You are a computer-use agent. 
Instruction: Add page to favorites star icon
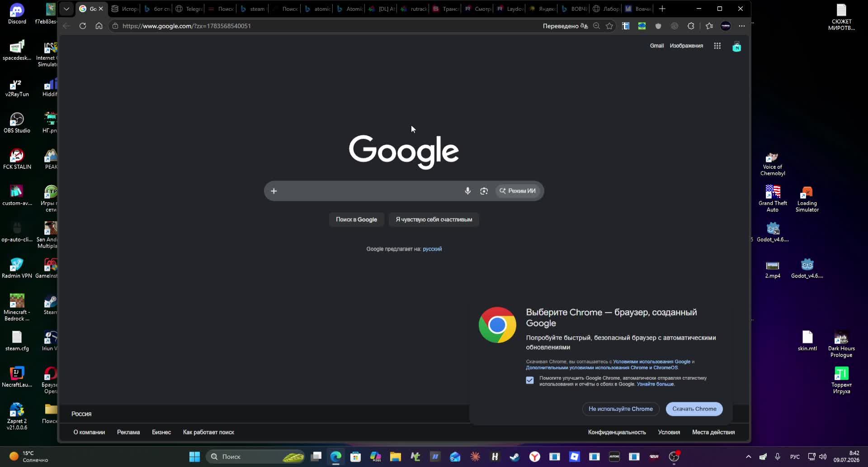point(609,26)
